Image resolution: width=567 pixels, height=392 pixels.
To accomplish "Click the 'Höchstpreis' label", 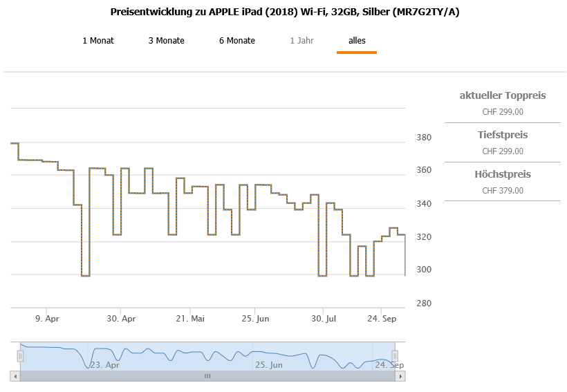I will [503, 174].
